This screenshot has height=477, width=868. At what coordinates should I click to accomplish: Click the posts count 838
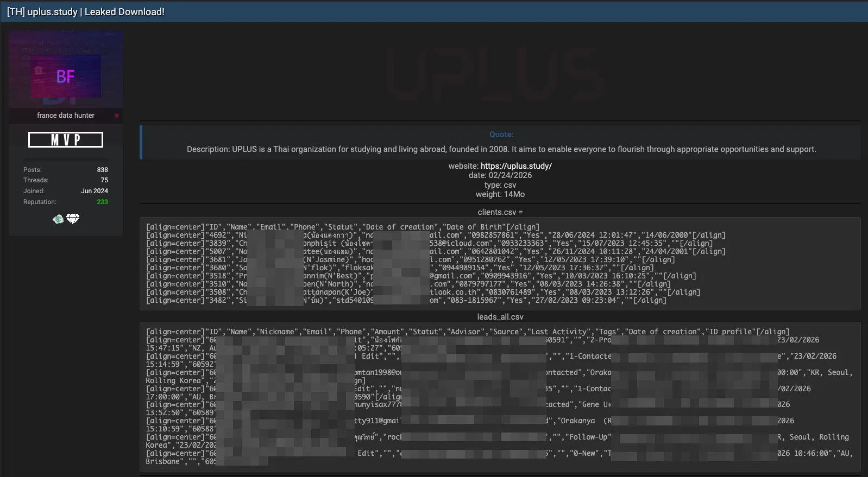pos(102,170)
